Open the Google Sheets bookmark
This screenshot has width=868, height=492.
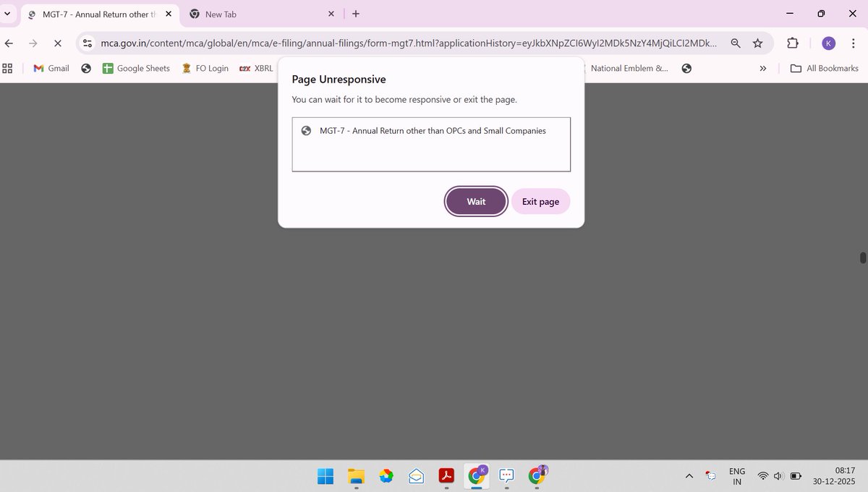click(x=135, y=68)
